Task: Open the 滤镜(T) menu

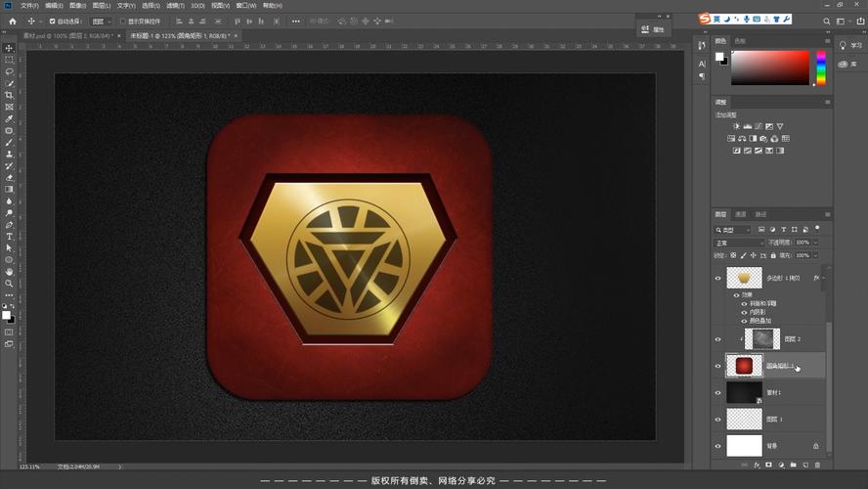Action: click(x=176, y=6)
